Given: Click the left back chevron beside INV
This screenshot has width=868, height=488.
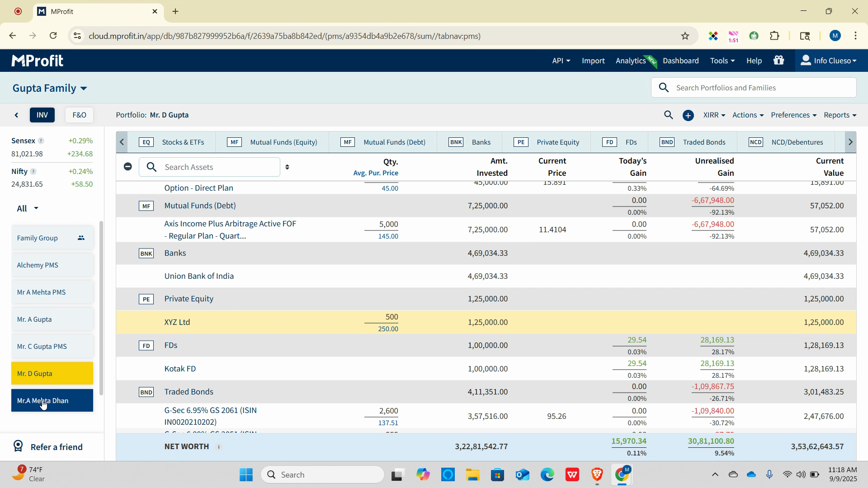Looking at the screenshot, I should pyautogui.click(x=17, y=115).
